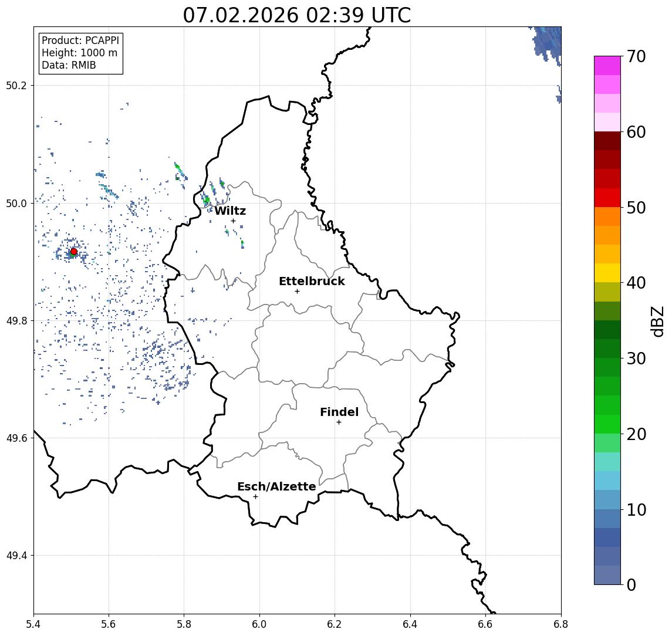Click the 'dBZ' colorbar axis label
Image resolution: width=672 pixels, height=636 pixels.
pos(657,322)
